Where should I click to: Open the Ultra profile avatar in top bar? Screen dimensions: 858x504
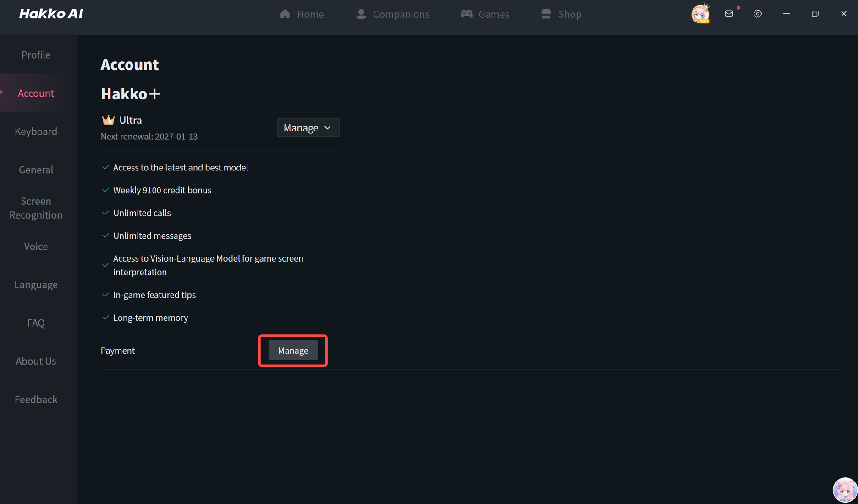point(700,14)
